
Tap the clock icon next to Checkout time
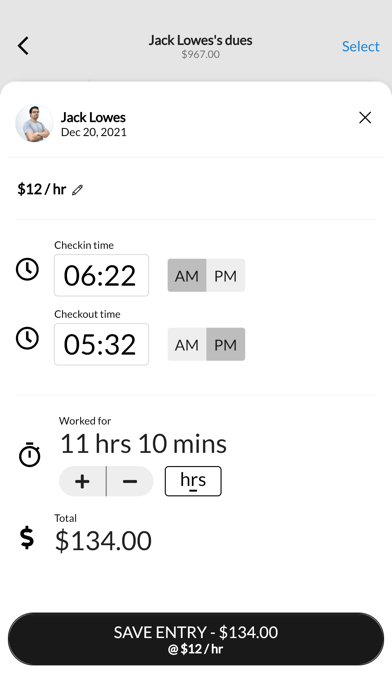(28, 338)
